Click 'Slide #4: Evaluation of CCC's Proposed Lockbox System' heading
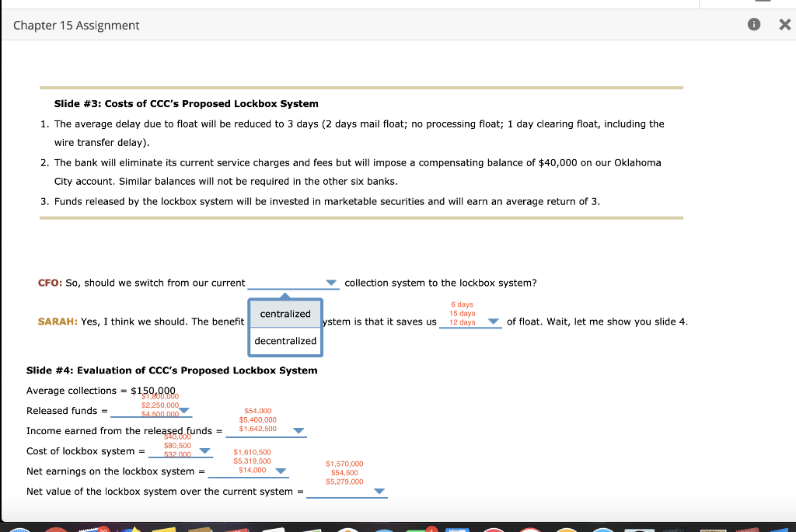796x532 pixels. [172, 370]
